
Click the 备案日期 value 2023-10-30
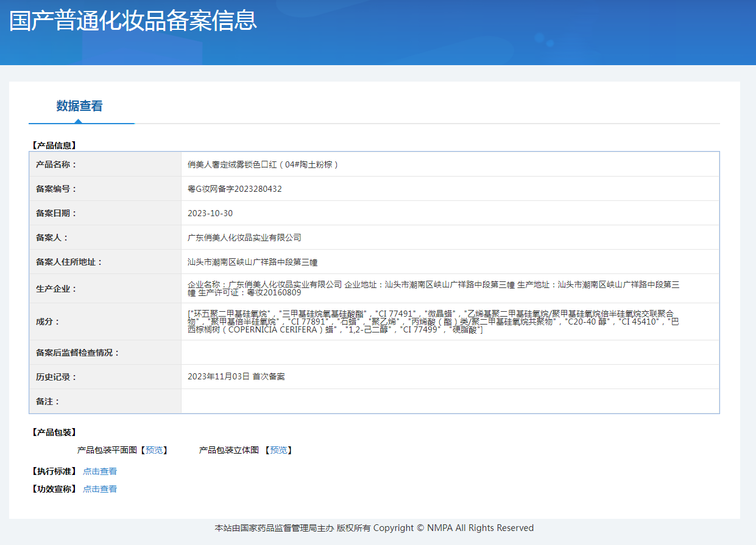pyautogui.click(x=210, y=213)
